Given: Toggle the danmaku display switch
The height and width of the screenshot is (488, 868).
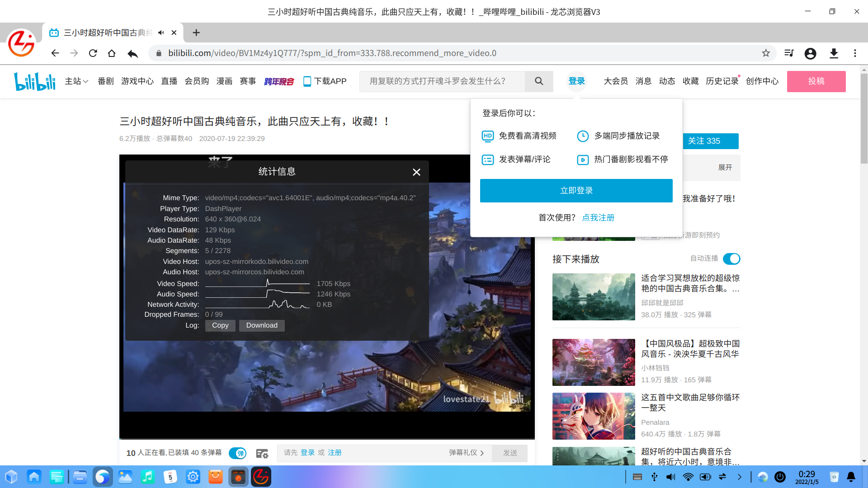Looking at the screenshot, I should (x=237, y=453).
